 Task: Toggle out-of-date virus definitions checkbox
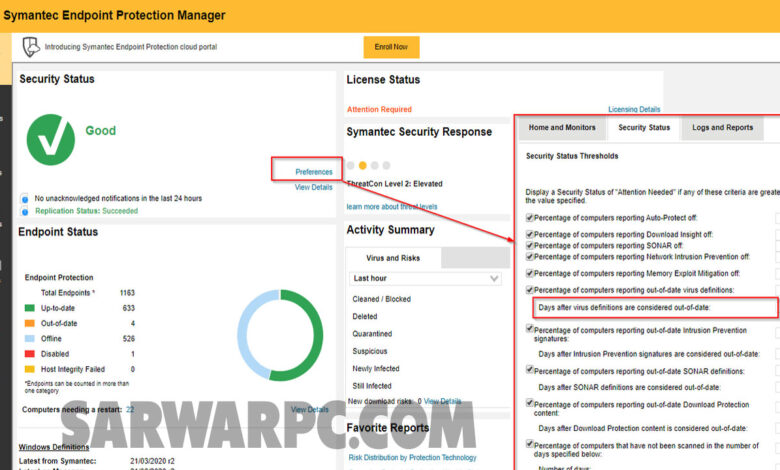[530, 290]
